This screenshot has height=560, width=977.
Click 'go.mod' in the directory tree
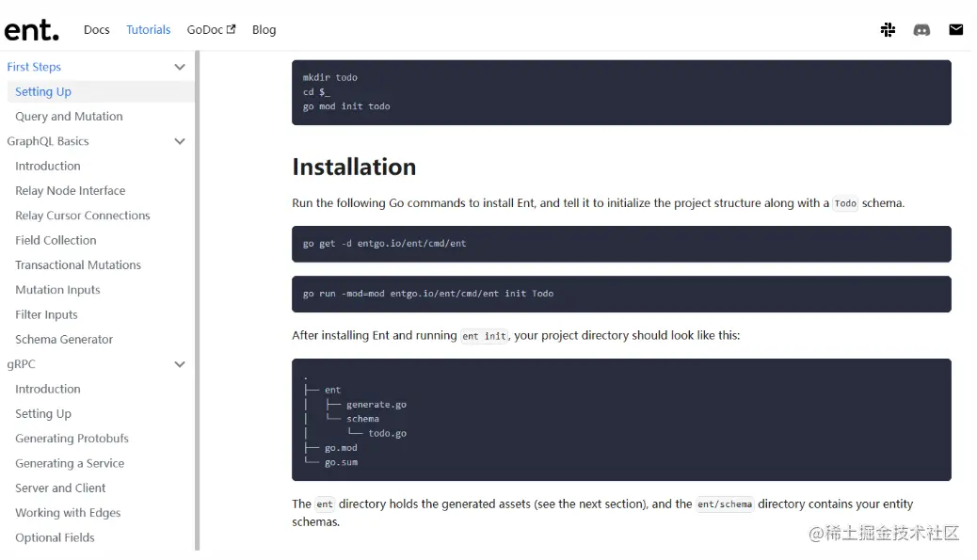click(x=341, y=448)
